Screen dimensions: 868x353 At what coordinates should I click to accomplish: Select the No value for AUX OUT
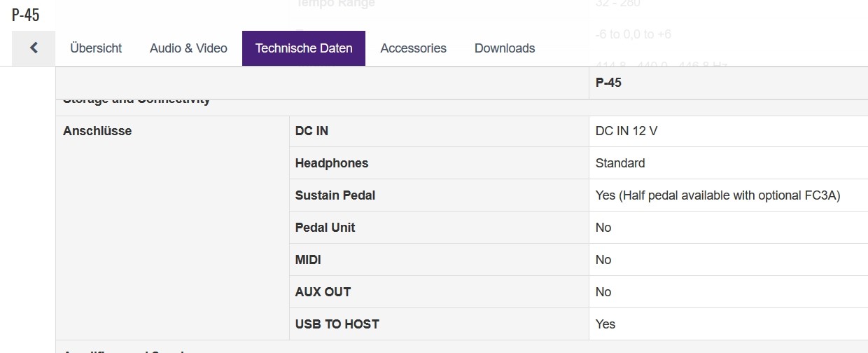pyautogui.click(x=603, y=292)
